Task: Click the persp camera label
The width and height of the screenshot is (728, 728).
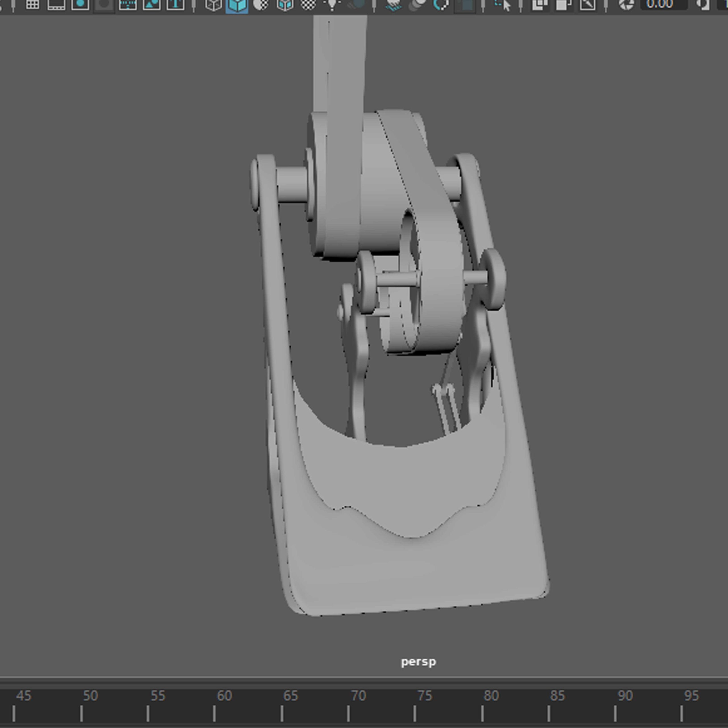Action: (x=418, y=662)
